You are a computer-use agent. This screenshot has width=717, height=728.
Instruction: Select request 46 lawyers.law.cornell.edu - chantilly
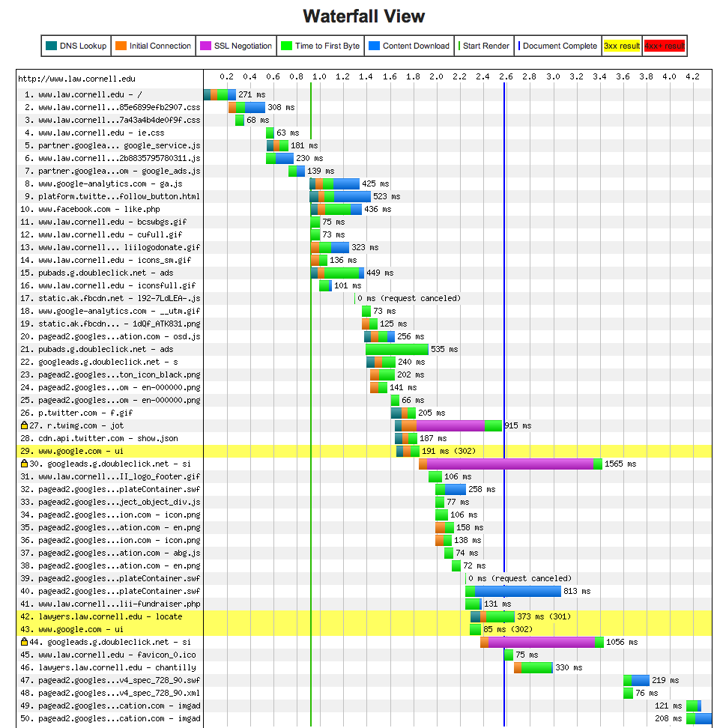(108, 667)
